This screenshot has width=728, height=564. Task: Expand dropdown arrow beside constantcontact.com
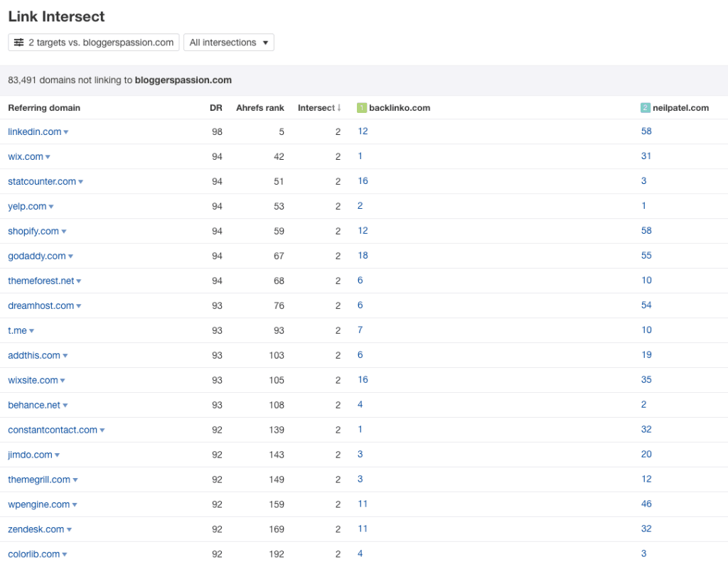(102, 430)
